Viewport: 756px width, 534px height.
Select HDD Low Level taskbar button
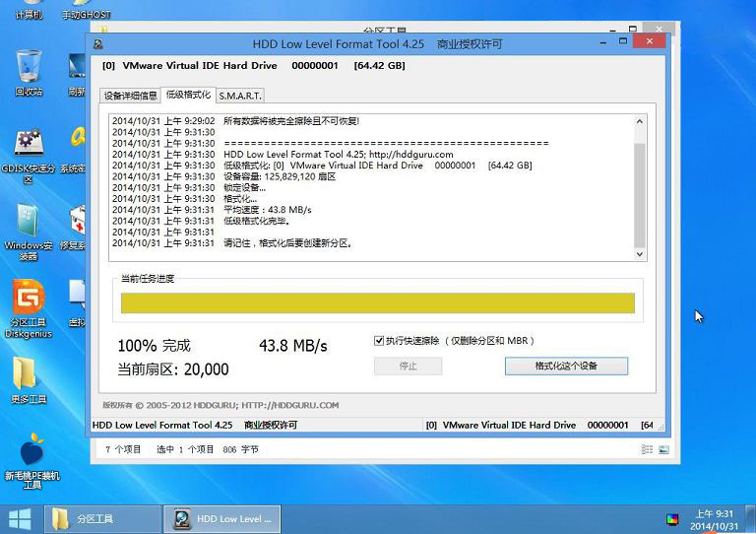click(x=222, y=519)
